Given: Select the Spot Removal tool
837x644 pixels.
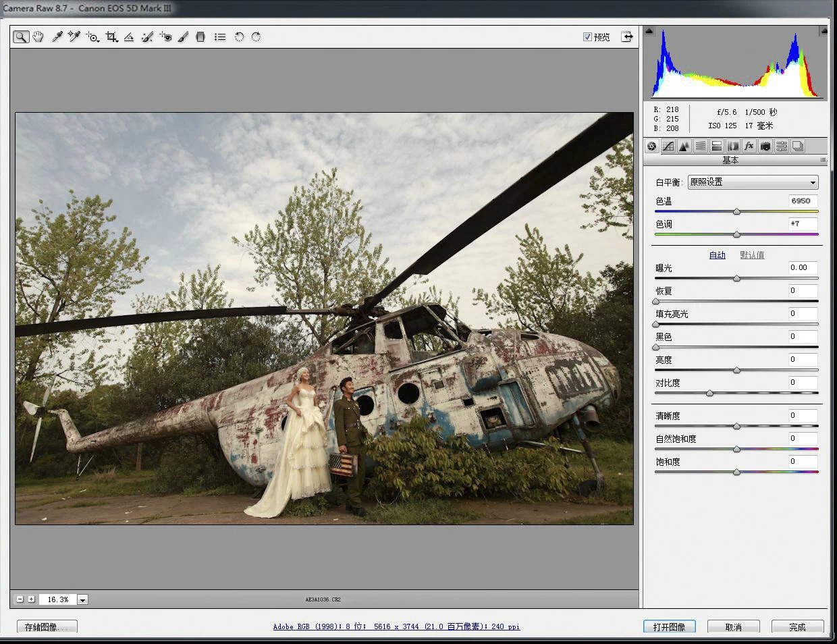Looking at the screenshot, I should point(147,37).
